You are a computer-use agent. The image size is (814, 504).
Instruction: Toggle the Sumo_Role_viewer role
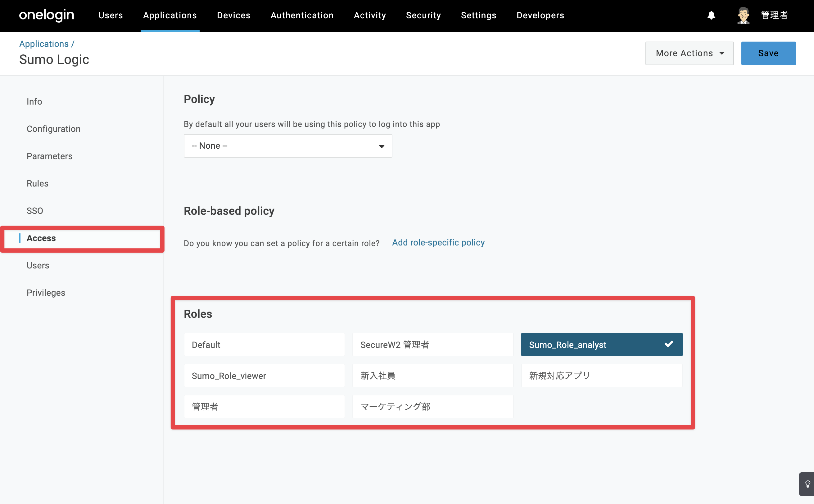(x=265, y=376)
